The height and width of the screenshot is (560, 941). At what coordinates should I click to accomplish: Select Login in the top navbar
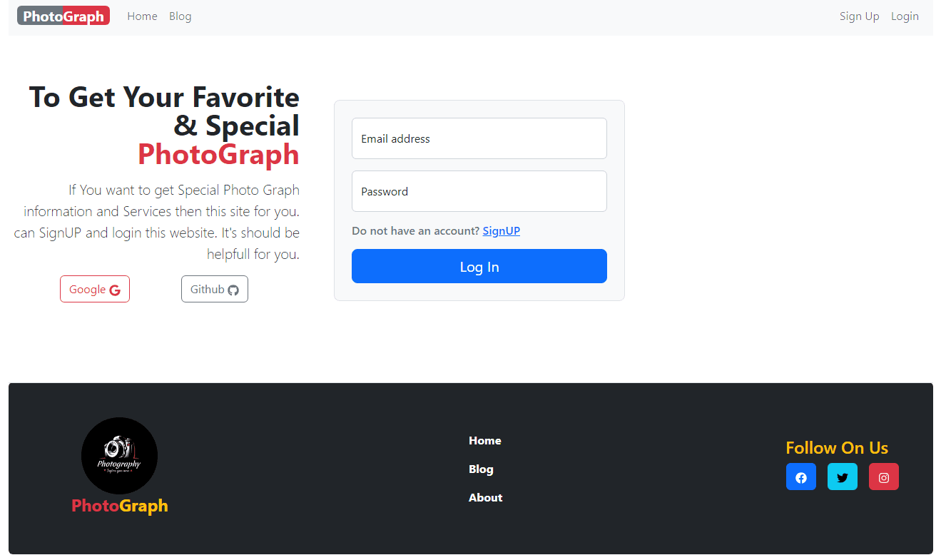(905, 16)
